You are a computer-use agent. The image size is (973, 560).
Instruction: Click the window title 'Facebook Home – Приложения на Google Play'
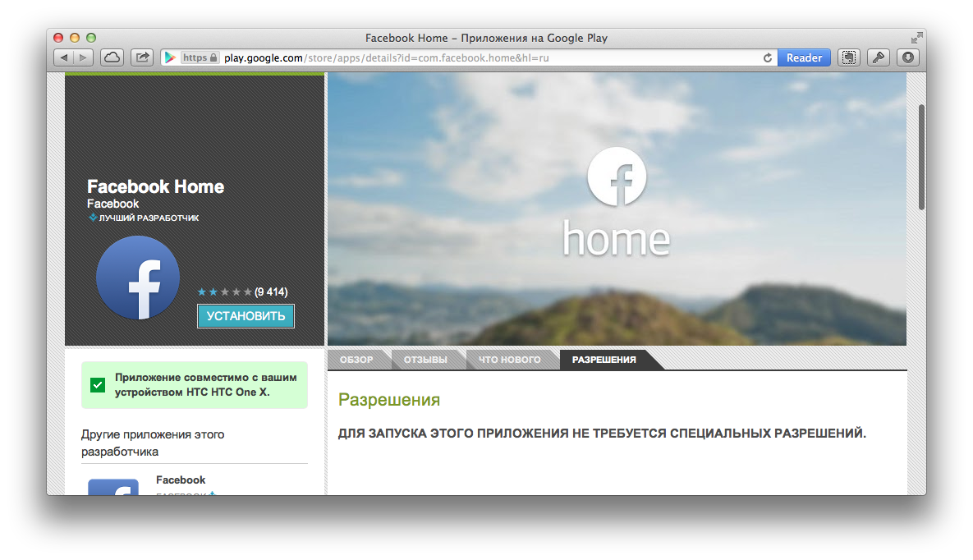tap(486, 38)
